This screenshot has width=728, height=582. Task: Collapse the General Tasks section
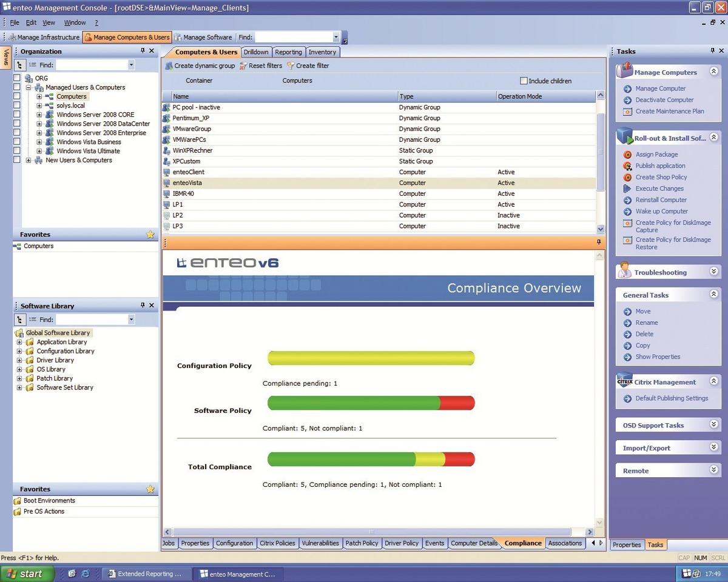click(714, 294)
